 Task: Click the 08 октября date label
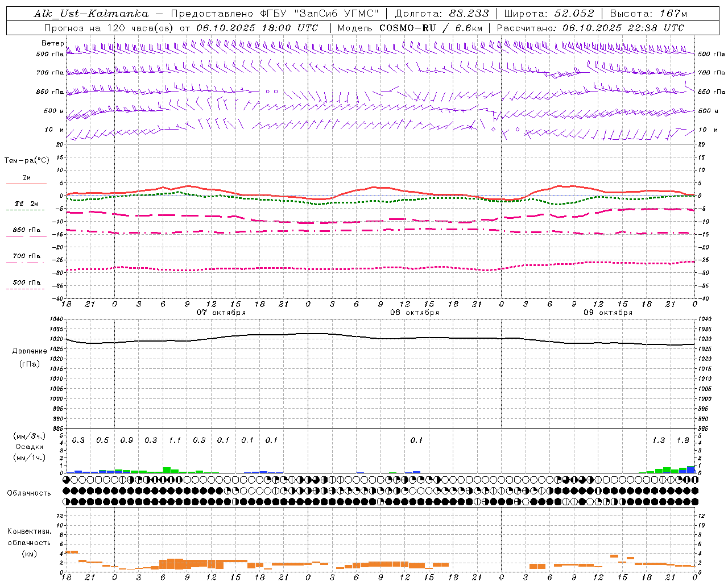tap(415, 313)
